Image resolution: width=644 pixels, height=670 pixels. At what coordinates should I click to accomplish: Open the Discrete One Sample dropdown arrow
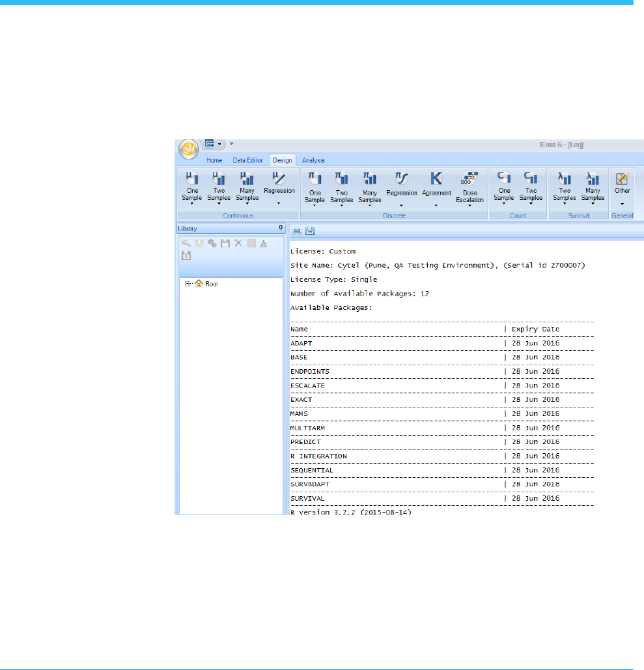[x=315, y=206]
